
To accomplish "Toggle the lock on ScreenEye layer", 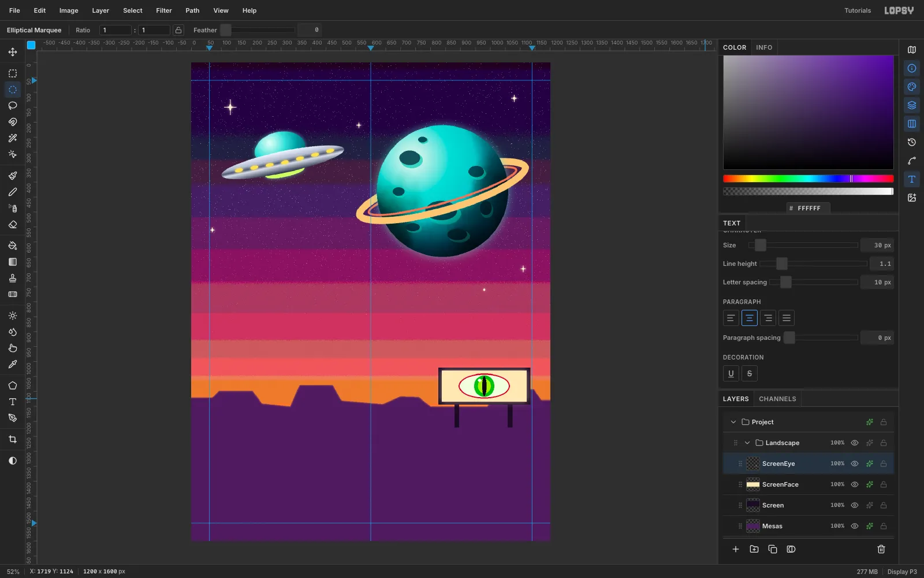I will click(x=884, y=464).
